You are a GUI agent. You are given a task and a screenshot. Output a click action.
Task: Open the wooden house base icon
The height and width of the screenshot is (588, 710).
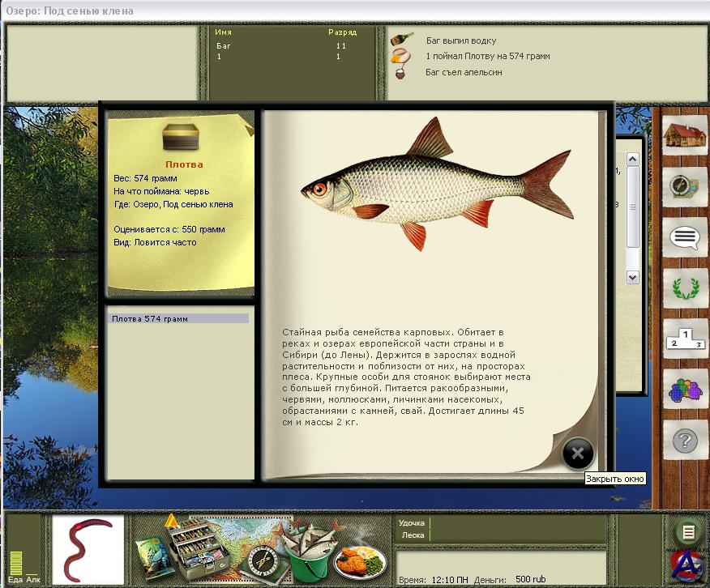click(x=685, y=135)
